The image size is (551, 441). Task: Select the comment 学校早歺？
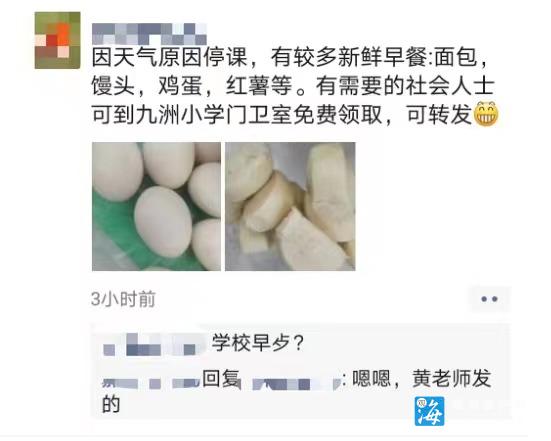click(x=257, y=342)
